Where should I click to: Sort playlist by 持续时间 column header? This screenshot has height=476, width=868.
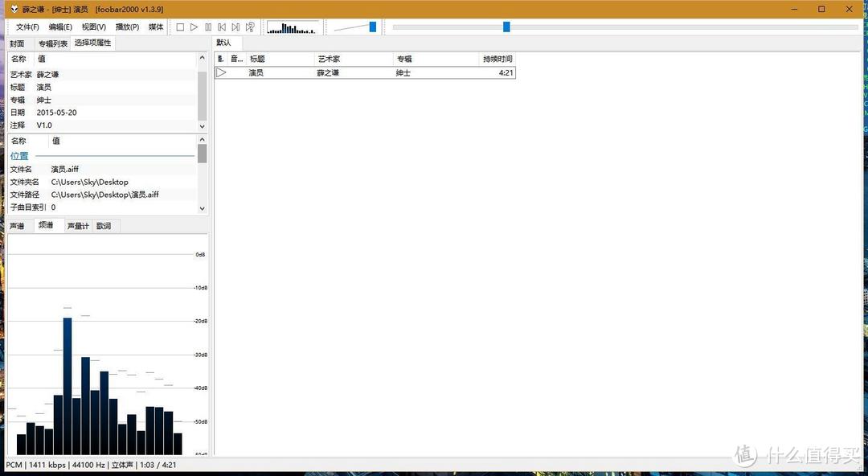[x=497, y=59]
